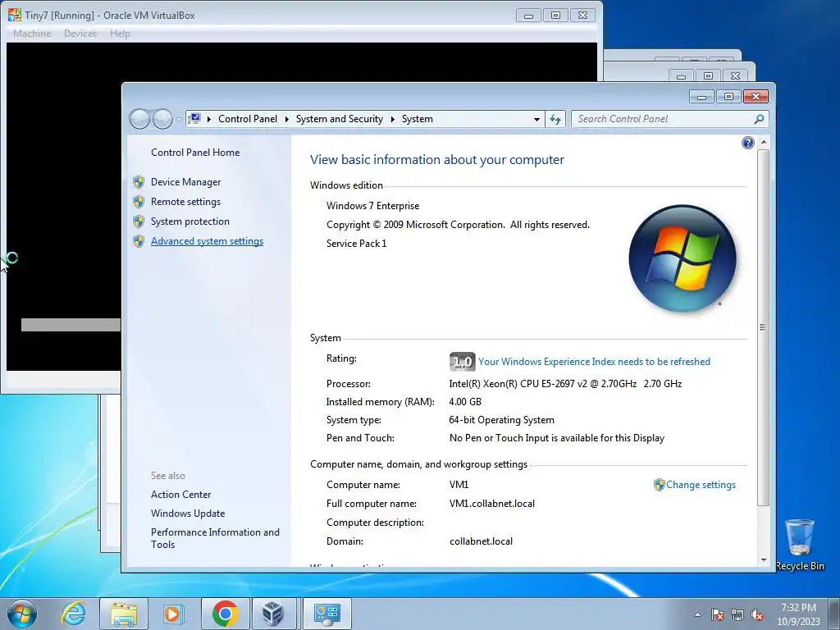Click the volume tray icon
840x630 pixels.
(x=757, y=614)
